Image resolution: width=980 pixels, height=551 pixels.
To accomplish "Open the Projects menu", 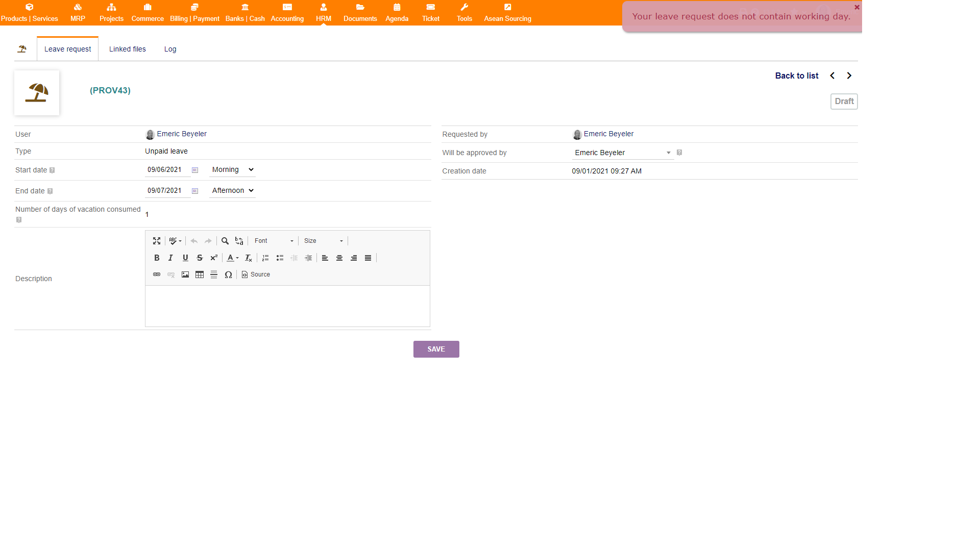I will coord(111,13).
